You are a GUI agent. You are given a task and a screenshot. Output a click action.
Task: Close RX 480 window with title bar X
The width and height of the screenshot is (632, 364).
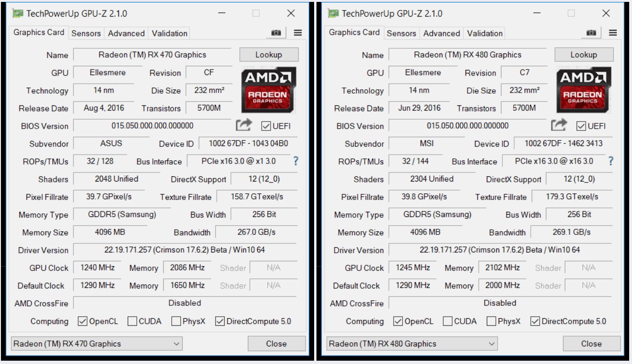(606, 13)
